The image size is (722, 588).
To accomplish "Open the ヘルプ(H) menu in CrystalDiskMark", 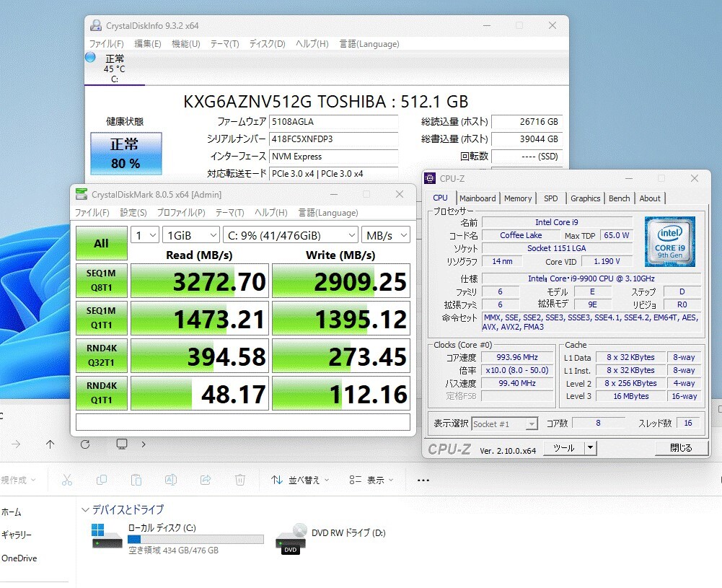I will [270, 212].
